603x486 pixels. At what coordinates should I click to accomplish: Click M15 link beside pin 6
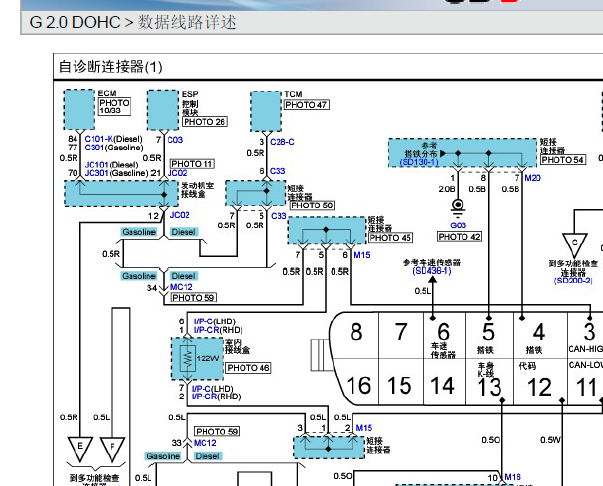click(361, 255)
